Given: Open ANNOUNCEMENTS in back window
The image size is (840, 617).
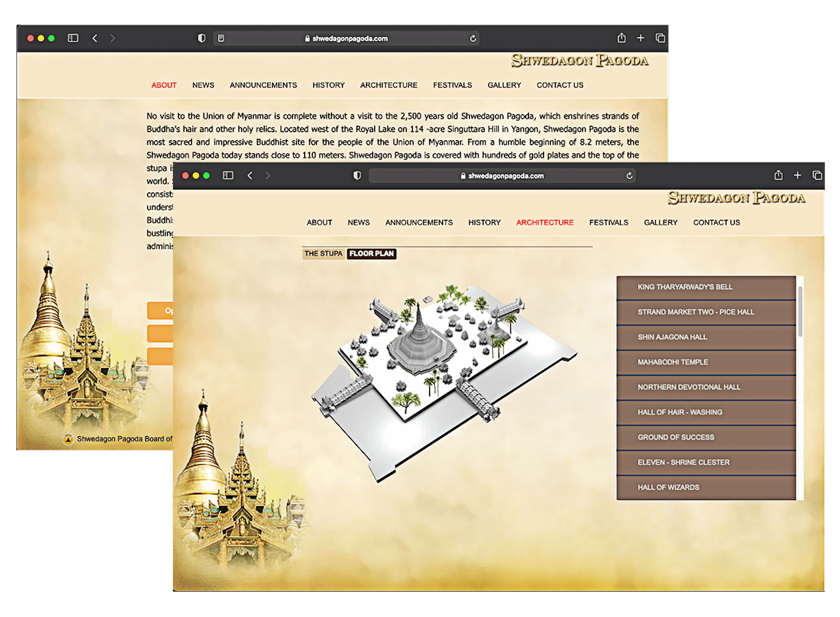Looking at the screenshot, I should coord(263,85).
